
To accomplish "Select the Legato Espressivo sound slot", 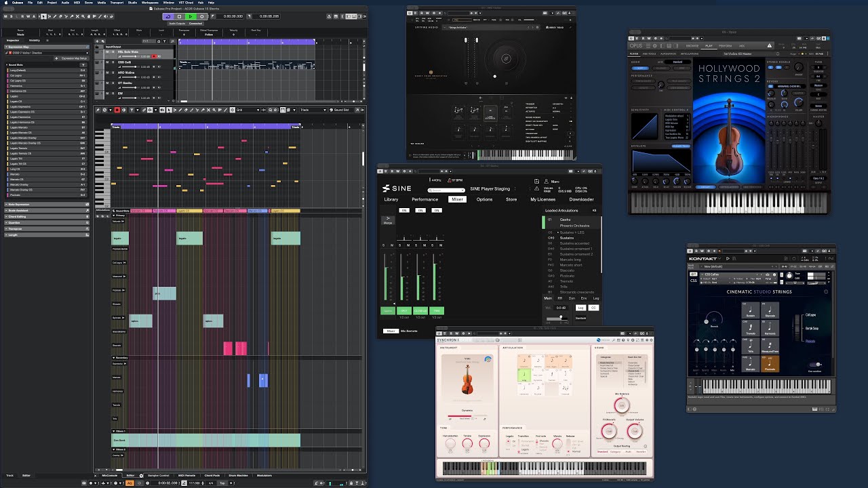I will point(47,107).
